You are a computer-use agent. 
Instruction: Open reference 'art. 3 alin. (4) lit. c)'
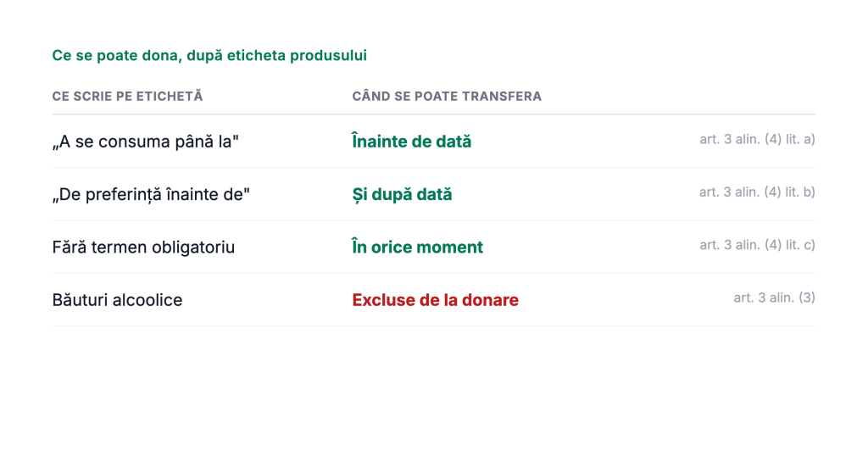(x=757, y=245)
